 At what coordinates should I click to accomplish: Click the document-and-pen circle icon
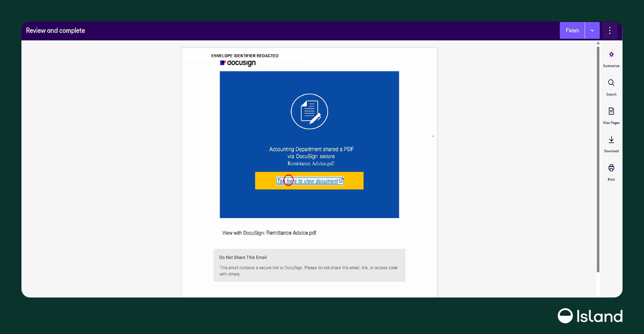(309, 111)
